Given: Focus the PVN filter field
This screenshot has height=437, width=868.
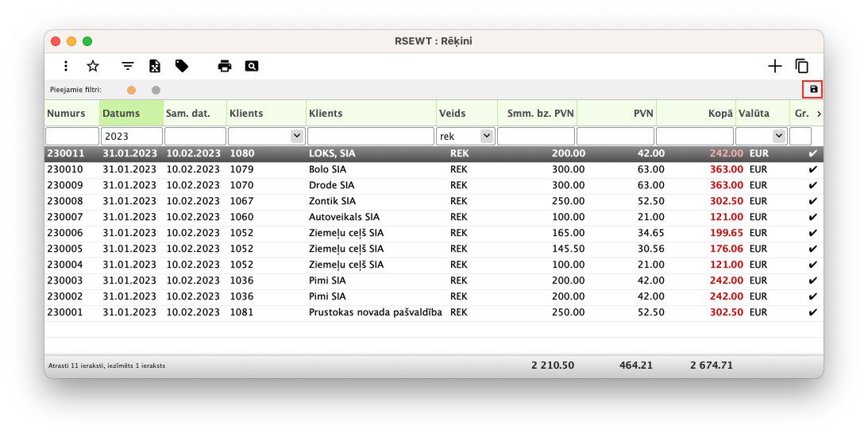Looking at the screenshot, I should pyautogui.click(x=615, y=136).
